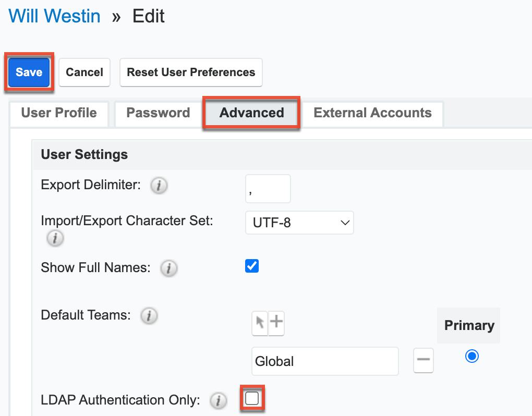Enable the LDAP Authentication Only checkbox
The image size is (532, 416).
pos(252,398)
